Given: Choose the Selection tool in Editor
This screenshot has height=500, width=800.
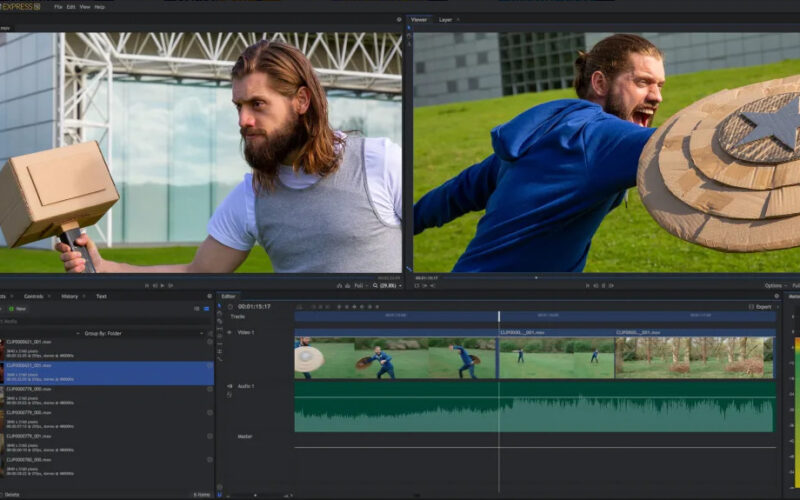Looking at the screenshot, I should pos(219,306).
